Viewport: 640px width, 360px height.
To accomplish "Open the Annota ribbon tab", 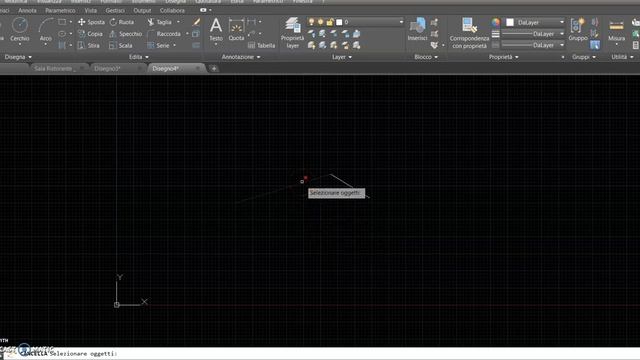I will [27, 10].
